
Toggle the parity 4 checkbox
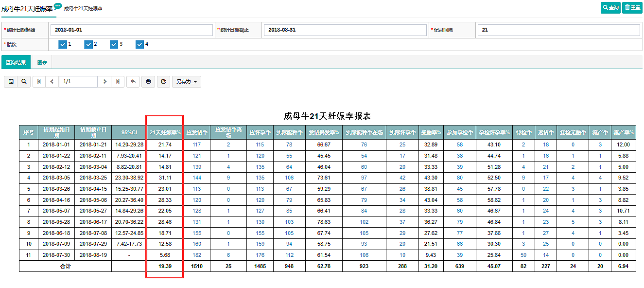point(140,44)
